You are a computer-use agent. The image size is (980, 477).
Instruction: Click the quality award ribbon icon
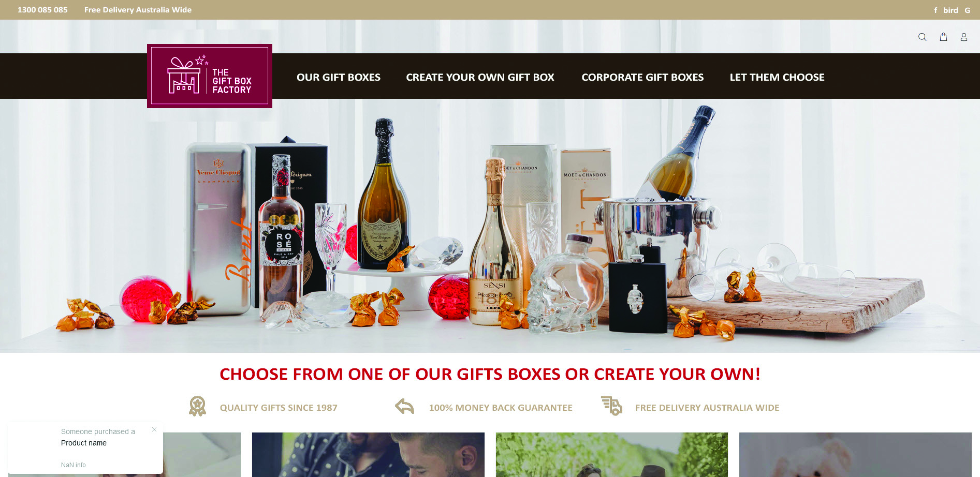pyautogui.click(x=197, y=407)
